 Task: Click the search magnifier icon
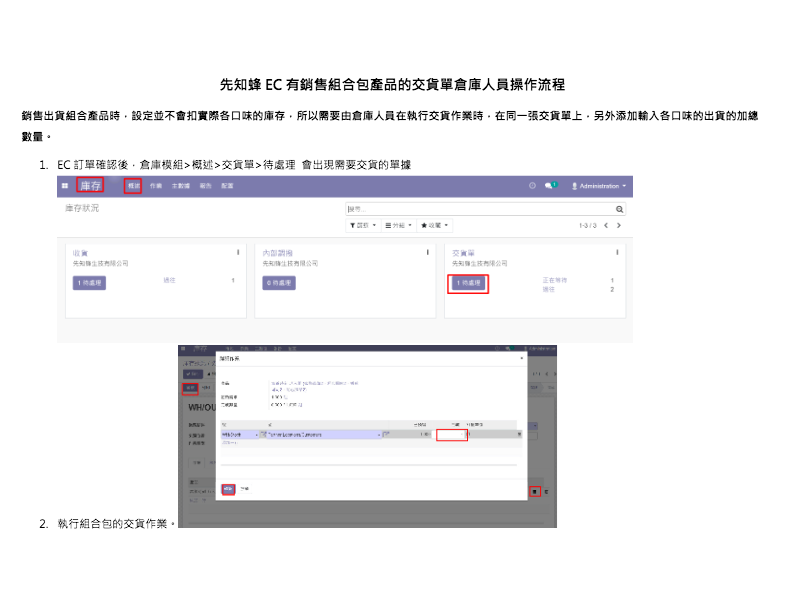pyautogui.click(x=620, y=209)
